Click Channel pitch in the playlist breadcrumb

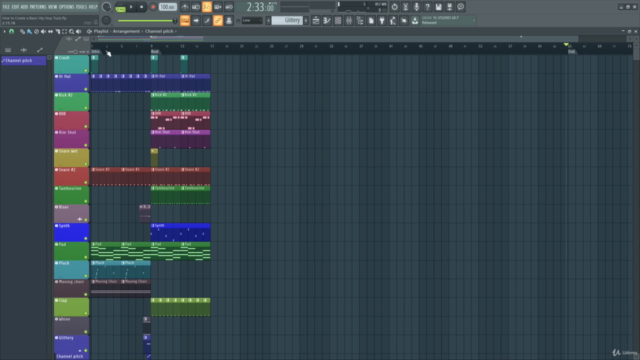(159, 31)
